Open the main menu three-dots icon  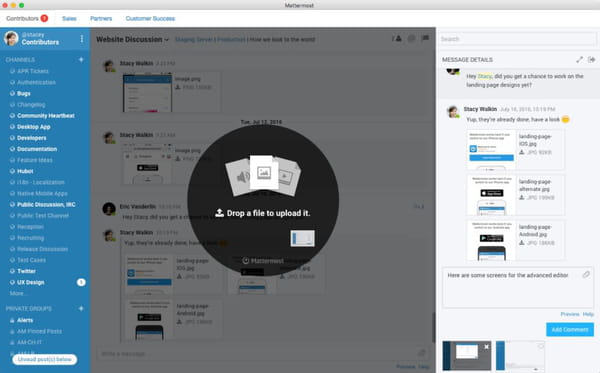coord(82,39)
